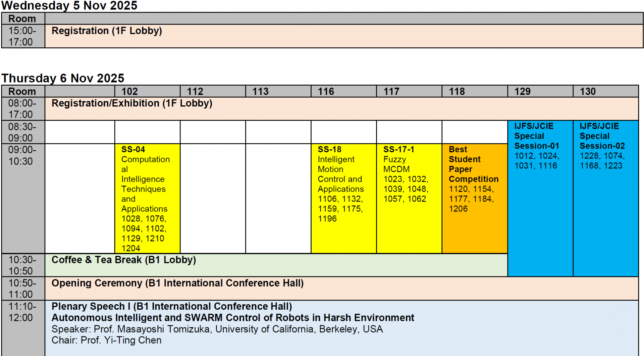Click the Wednesday 5 Nov 2025 heading
This screenshot has width=644, height=356.
tap(69, 6)
